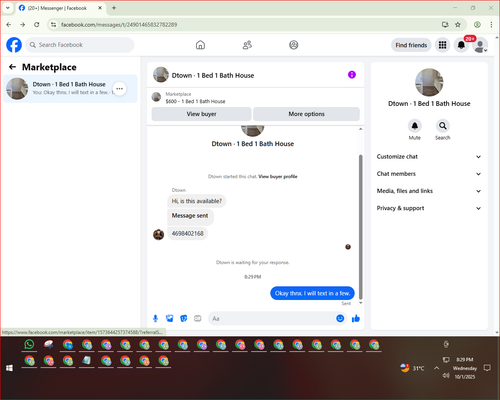Switch to Messenger Facebook browser tab
The width and height of the screenshot is (500, 400).
[60, 8]
